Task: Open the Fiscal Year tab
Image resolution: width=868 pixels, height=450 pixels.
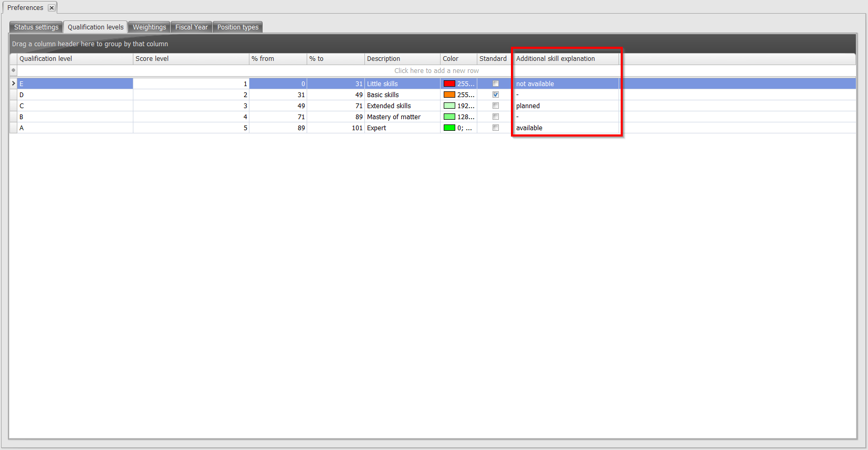Action: pyautogui.click(x=191, y=27)
